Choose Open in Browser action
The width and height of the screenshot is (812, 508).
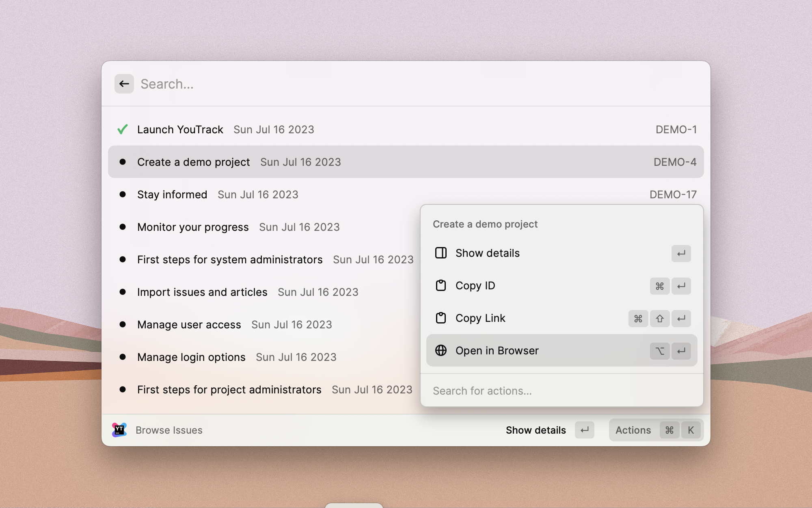[562, 350]
